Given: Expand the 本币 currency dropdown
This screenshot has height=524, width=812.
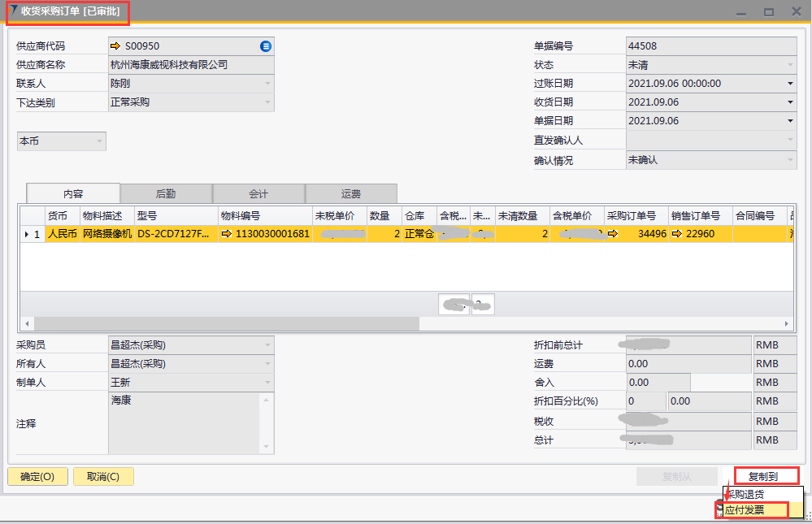Looking at the screenshot, I should (100, 141).
